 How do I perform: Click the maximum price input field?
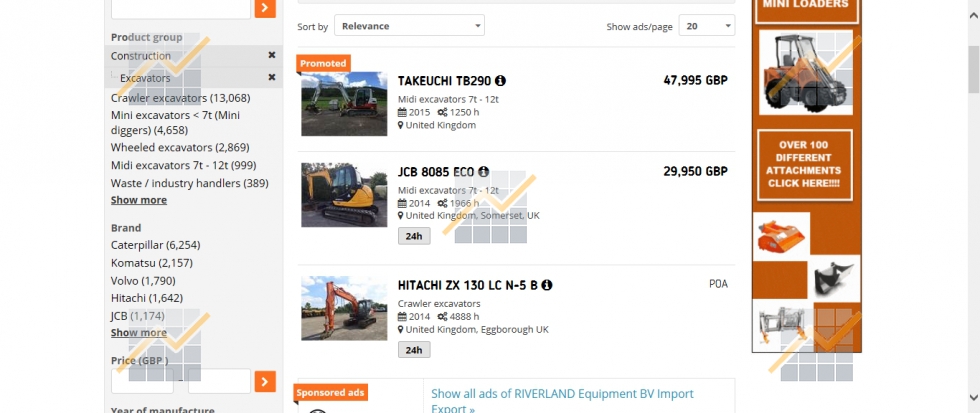(x=219, y=381)
